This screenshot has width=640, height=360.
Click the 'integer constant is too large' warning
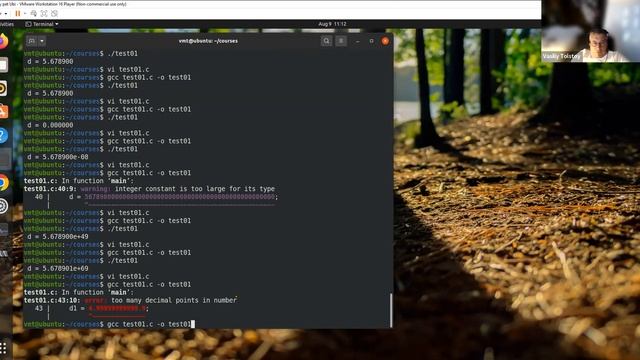point(195,189)
